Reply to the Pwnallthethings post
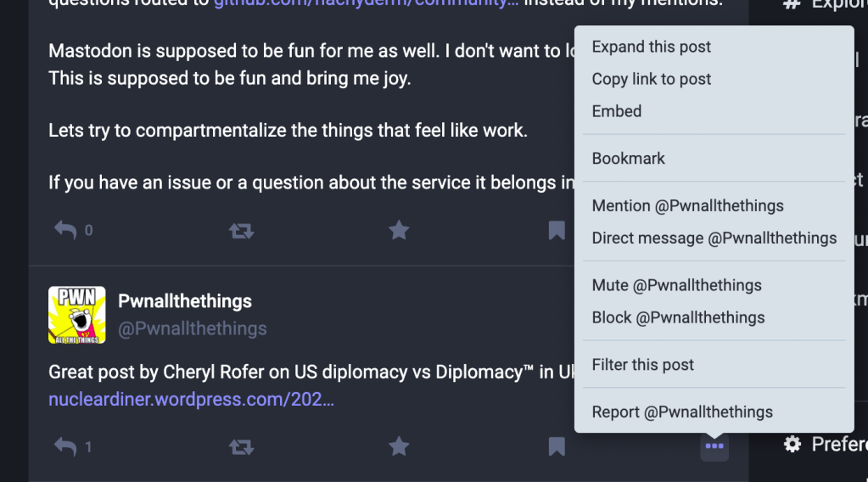This screenshot has height=482, width=868. click(65, 446)
